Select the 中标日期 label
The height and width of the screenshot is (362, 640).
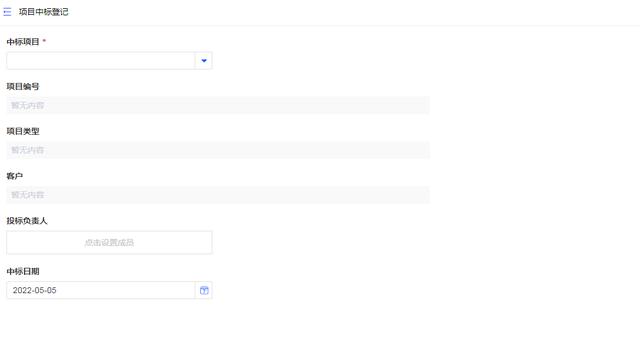23,271
